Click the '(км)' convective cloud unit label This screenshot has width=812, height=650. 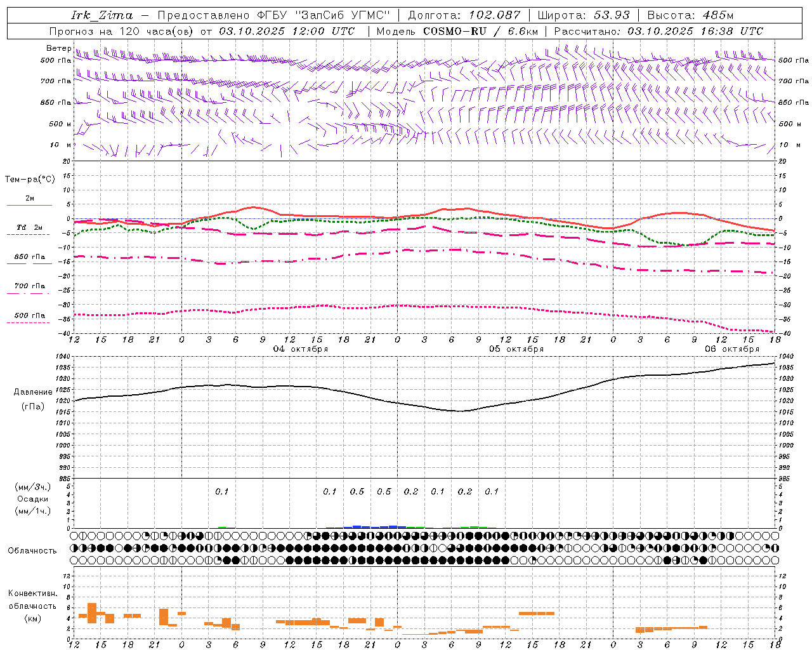[32, 618]
